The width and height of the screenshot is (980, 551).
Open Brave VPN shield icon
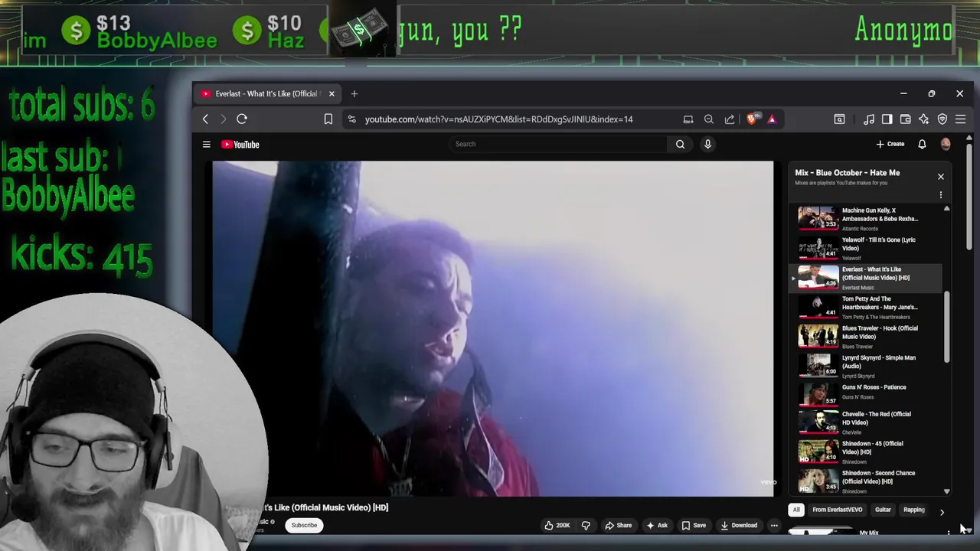[x=942, y=119]
